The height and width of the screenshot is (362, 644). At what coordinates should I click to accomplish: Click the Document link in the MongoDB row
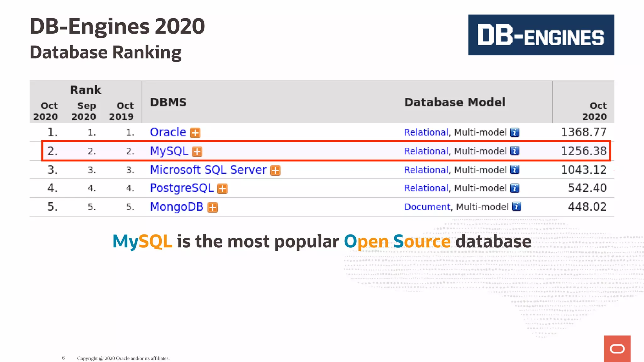pos(427,207)
